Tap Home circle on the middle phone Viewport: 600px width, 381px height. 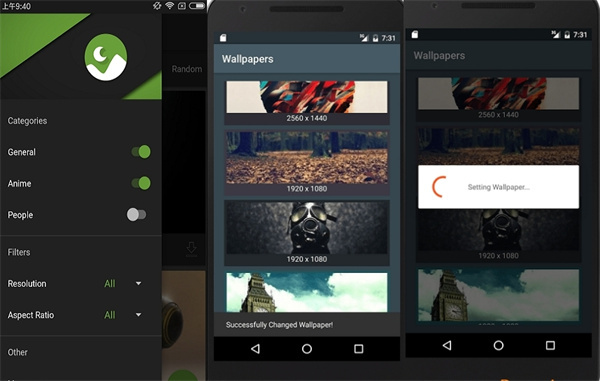point(307,348)
